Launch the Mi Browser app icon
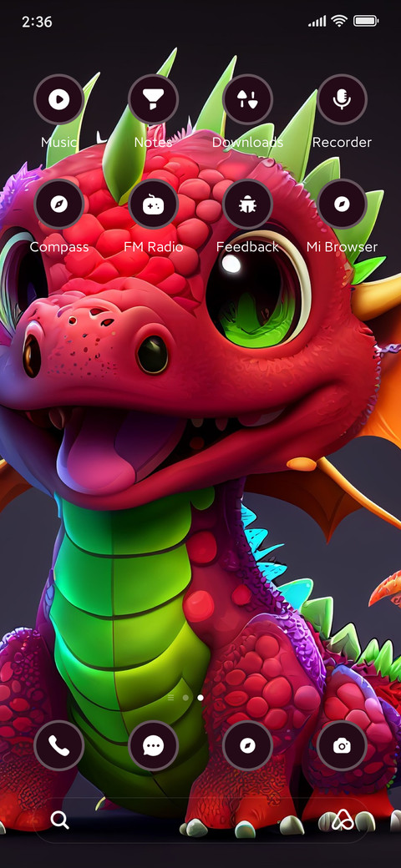 [x=342, y=204]
